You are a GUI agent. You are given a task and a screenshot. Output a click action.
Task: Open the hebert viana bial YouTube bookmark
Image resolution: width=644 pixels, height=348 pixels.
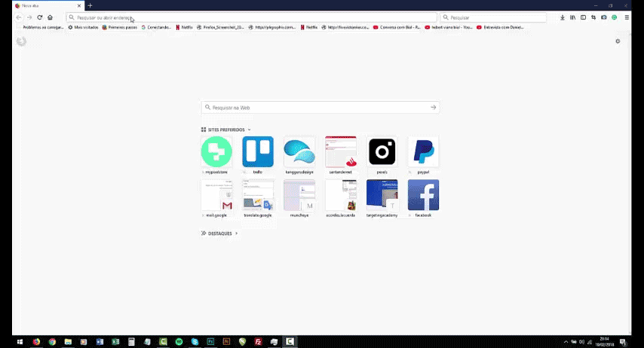[x=449, y=28]
